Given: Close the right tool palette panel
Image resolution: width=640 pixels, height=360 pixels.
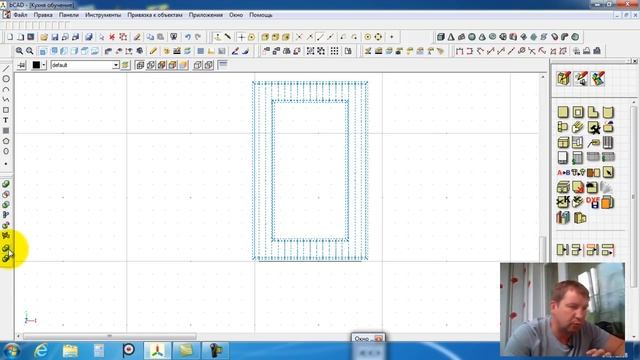Looking at the screenshot, I should [x=635, y=61].
